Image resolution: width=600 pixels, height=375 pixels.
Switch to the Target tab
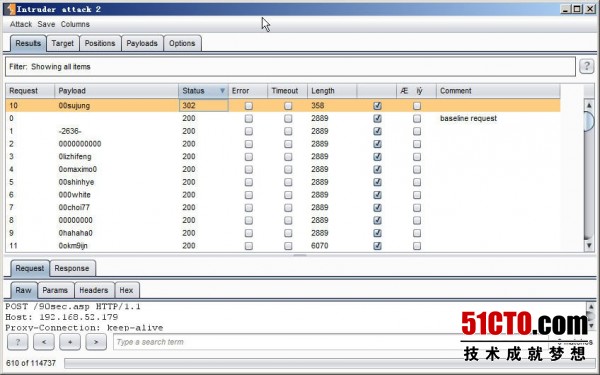pyautogui.click(x=62, y=43)
